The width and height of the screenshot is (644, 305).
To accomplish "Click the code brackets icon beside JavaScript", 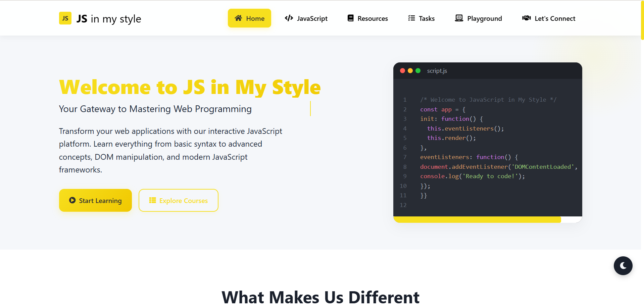I will pos(289,18).
